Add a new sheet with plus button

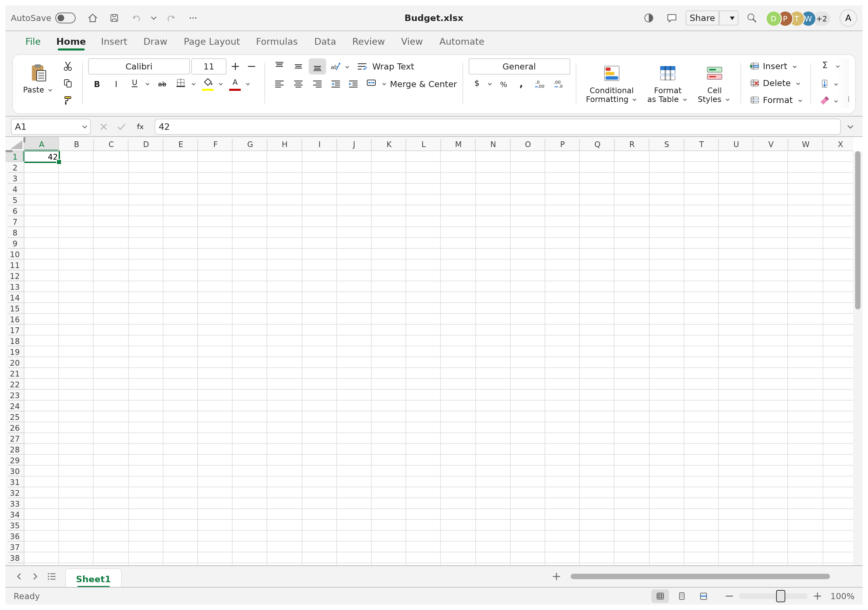click(556, 577)
